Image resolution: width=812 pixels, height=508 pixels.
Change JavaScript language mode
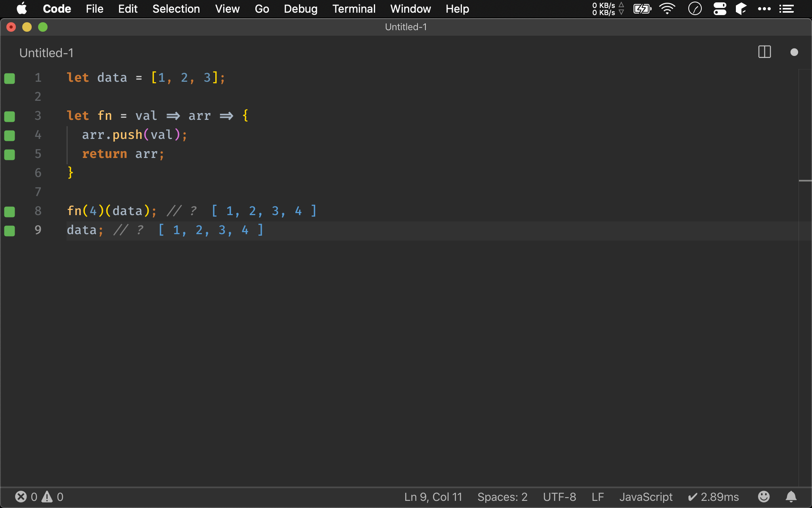pyautogui.click(x=646, y=497)
